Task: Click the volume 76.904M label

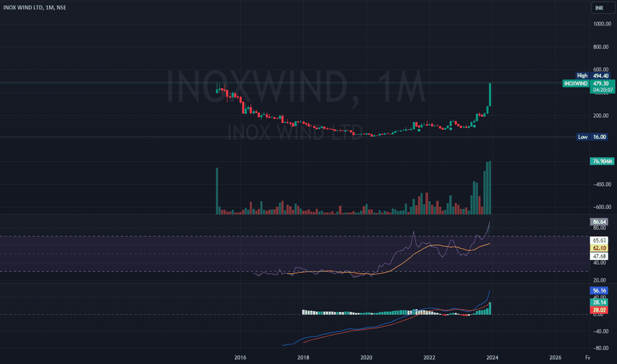Action: click(x=602, y=161)
